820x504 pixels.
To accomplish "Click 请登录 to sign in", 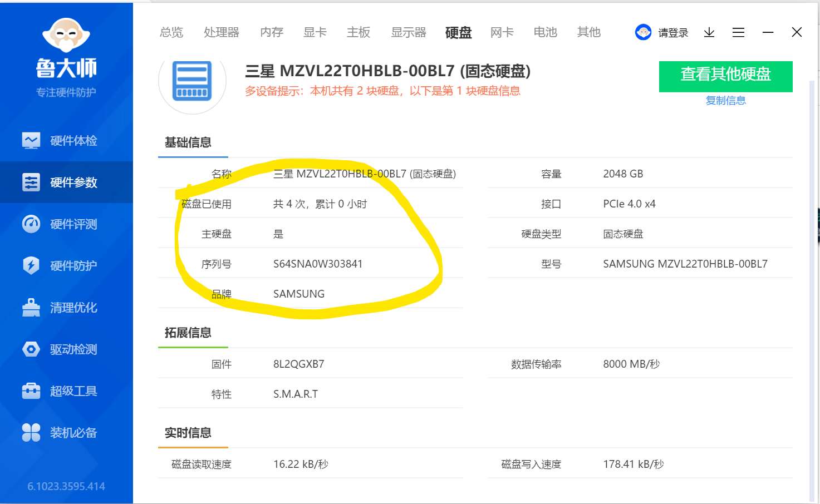I will pyautogui.click(x=673, y=33).
